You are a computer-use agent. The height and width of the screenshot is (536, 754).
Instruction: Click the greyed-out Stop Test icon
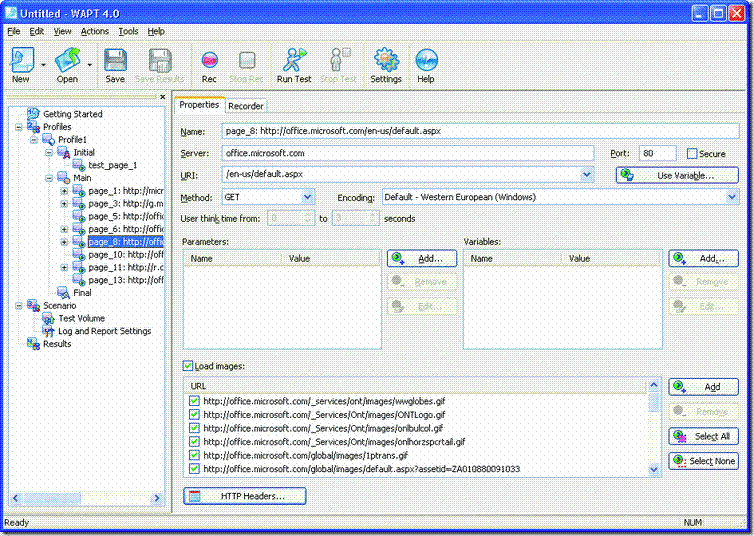tap(339, 60)
